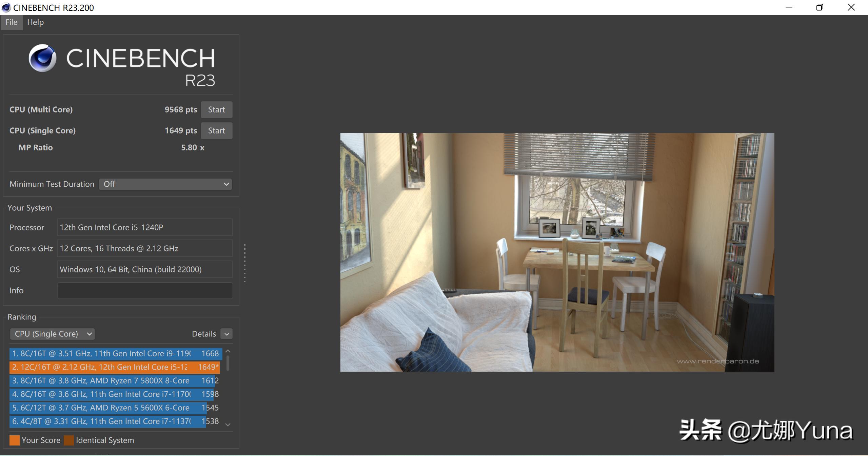This screenshot has height=456, width=868.
Task: Click the Your Score orange legend swatch
Action: pyautogui.click(x=15, y=440)
